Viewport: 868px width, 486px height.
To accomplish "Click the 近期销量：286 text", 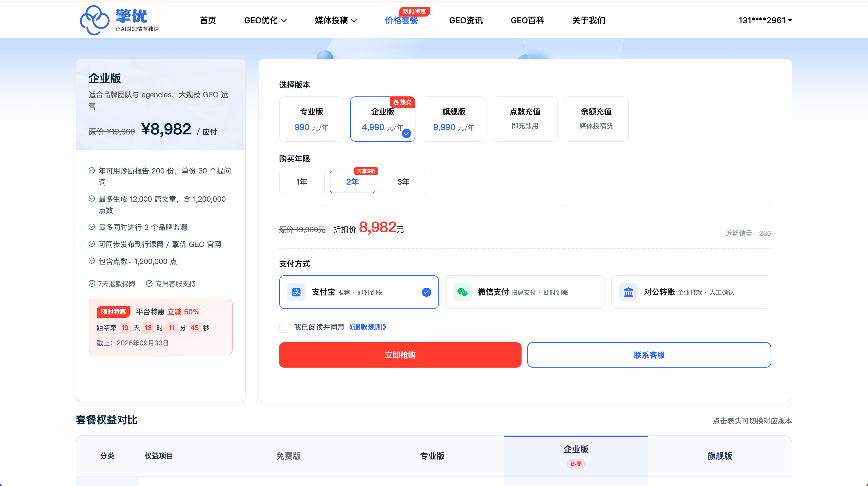I will pos(748,233).
